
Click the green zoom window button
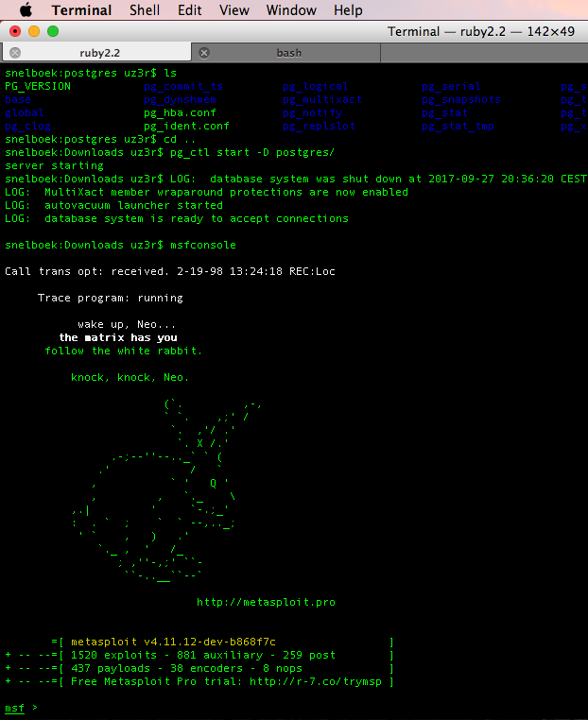53,31
